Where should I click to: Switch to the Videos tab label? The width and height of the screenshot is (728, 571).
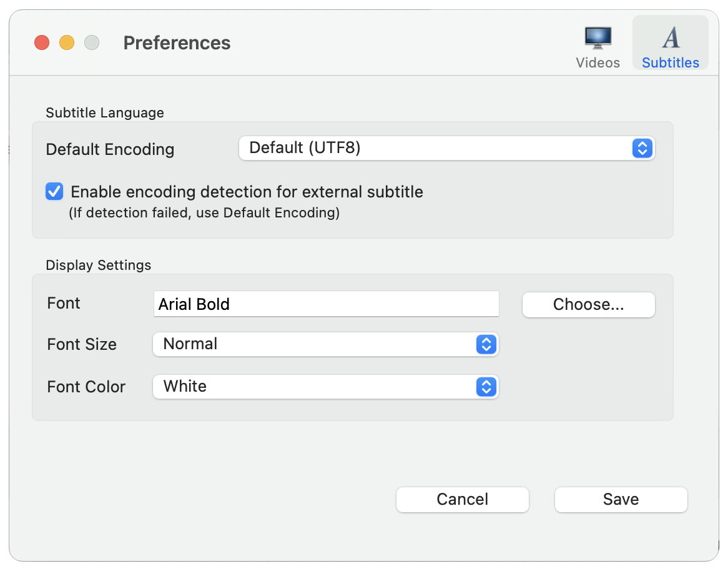(x=598, y=63)
